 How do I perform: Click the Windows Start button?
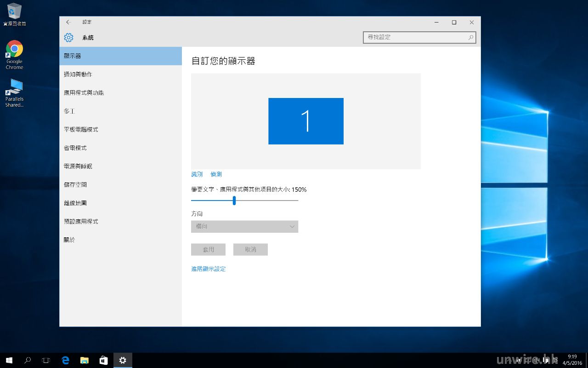[x=9, y=360]
